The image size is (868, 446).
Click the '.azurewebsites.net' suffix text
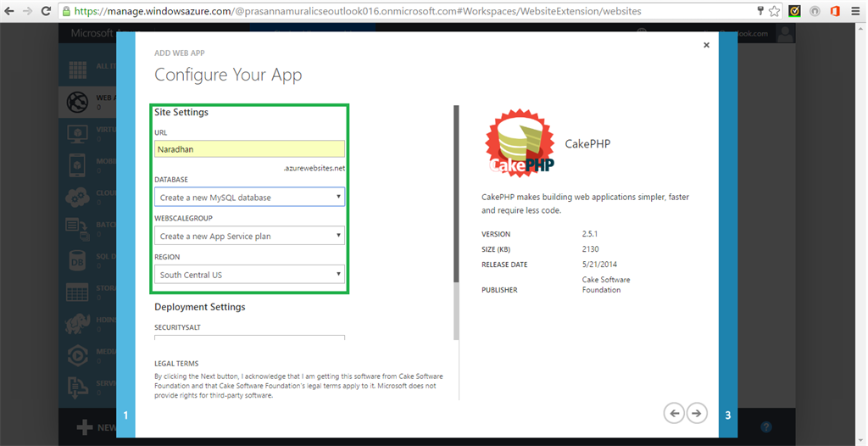click(x=314, y=168)
